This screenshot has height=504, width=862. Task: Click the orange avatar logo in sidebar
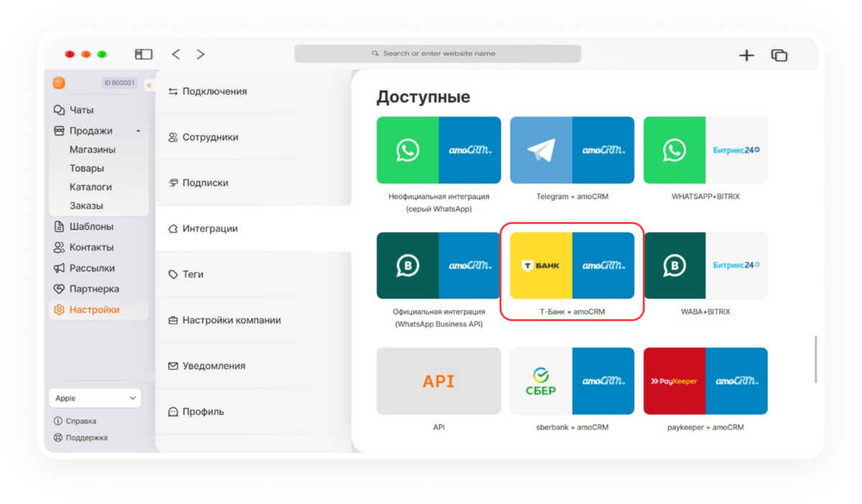click(59, 83)
